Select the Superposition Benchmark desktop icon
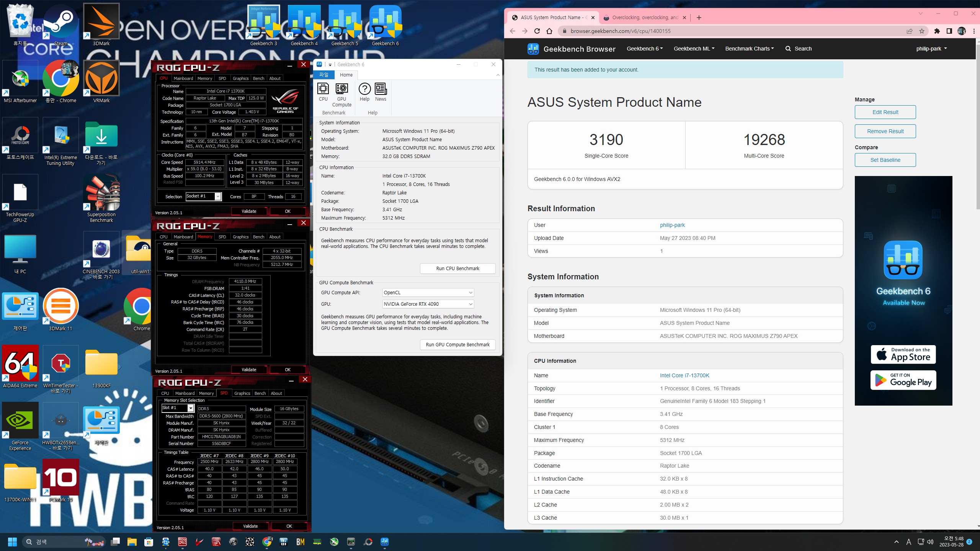980x551 pixels. click(101, 199)
